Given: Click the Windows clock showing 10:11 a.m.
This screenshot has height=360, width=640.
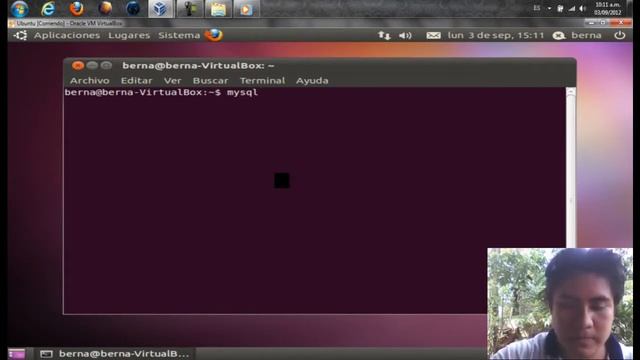Looking at the screenshot, I should click(608, 9).
